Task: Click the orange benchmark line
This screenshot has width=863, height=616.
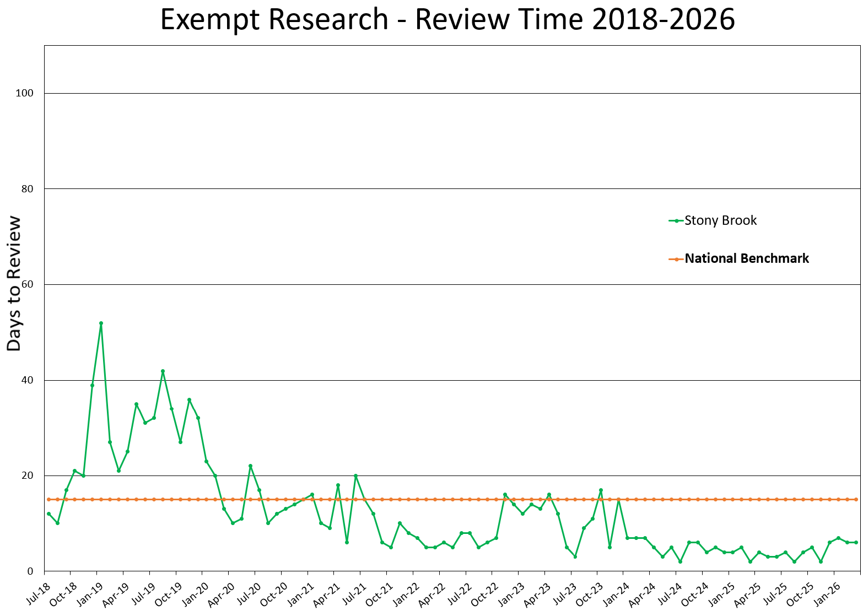Action: [386, 499]
